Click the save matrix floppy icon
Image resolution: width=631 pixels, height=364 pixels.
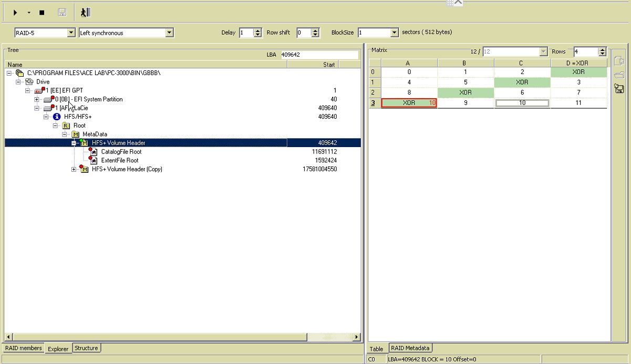coord(619,88)
